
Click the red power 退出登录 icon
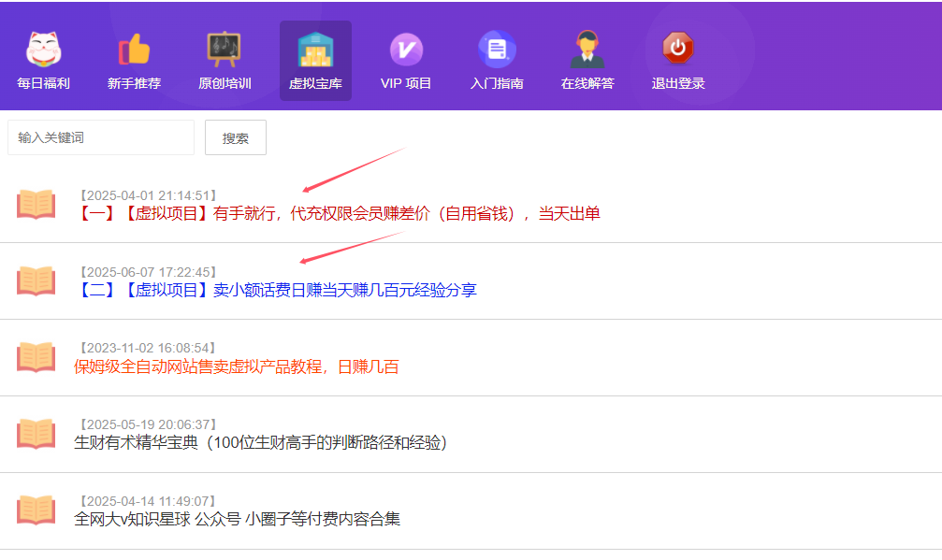pos(677,48)
